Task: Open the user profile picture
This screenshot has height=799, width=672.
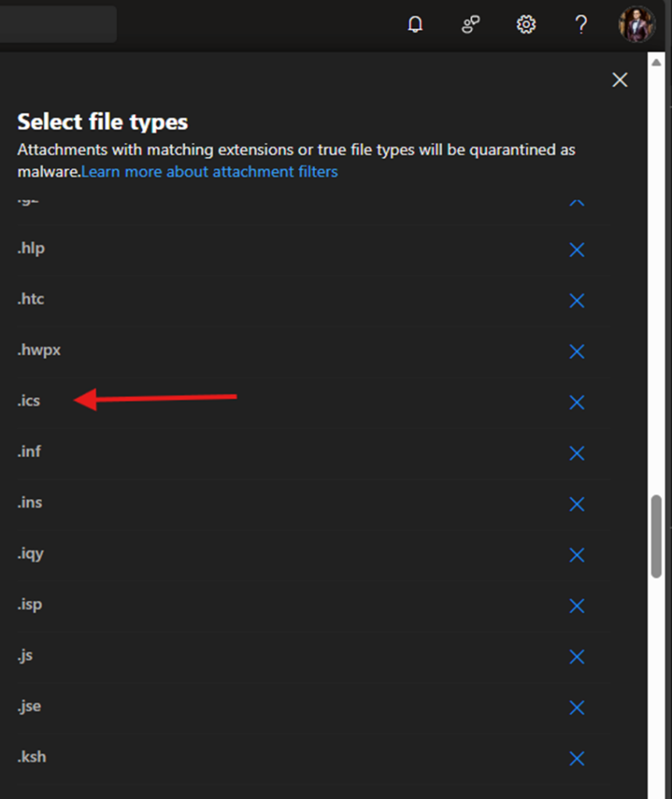Action: (x=636, y=24)
